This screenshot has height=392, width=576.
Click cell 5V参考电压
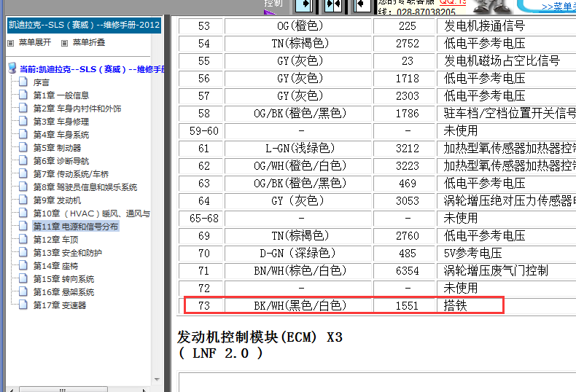507,254
